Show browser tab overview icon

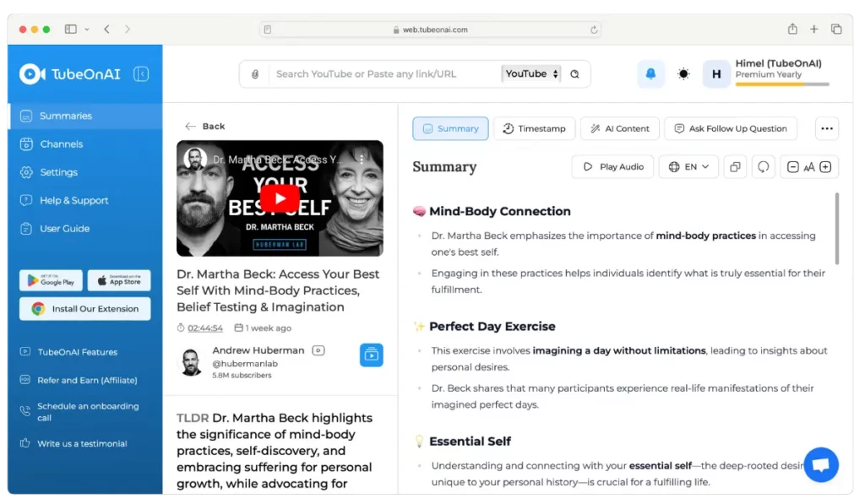point(836,30)
